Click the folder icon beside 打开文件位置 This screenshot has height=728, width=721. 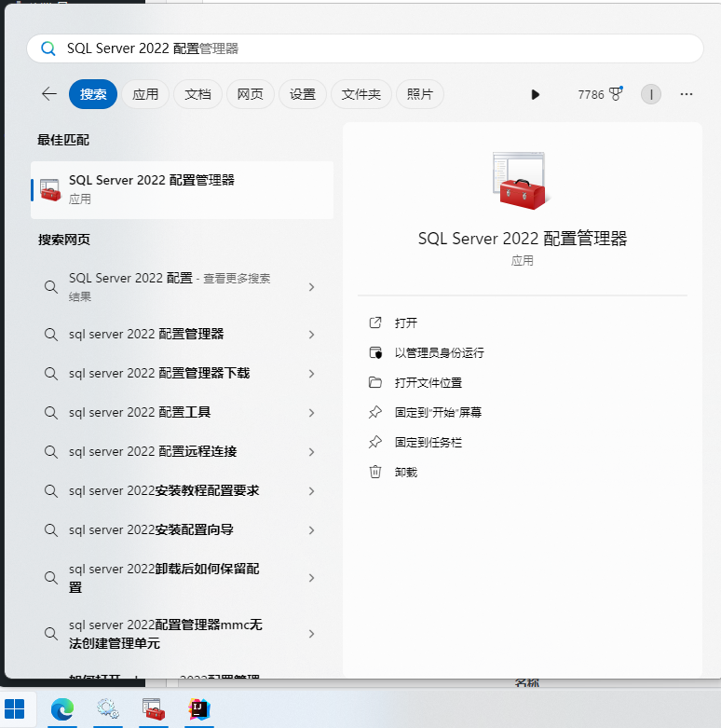pyautogui.click(x=374, y=382)
